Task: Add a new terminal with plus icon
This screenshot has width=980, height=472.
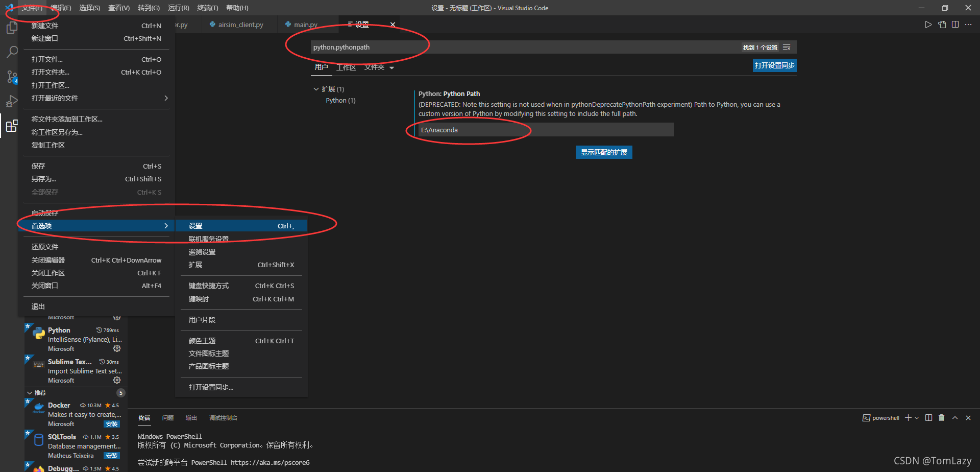Action: pos(908,418)
